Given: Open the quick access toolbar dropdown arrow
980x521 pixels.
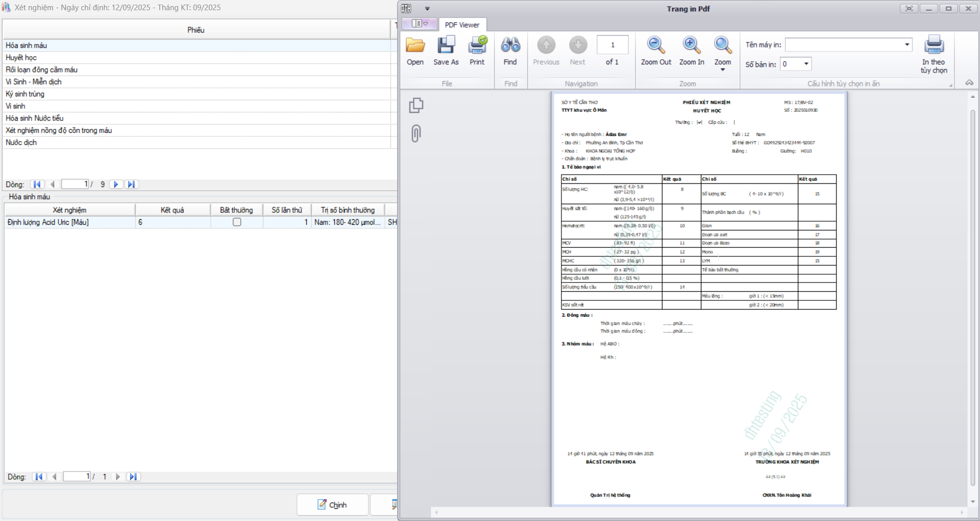Looking at the screenshot, I should point(427,9).
